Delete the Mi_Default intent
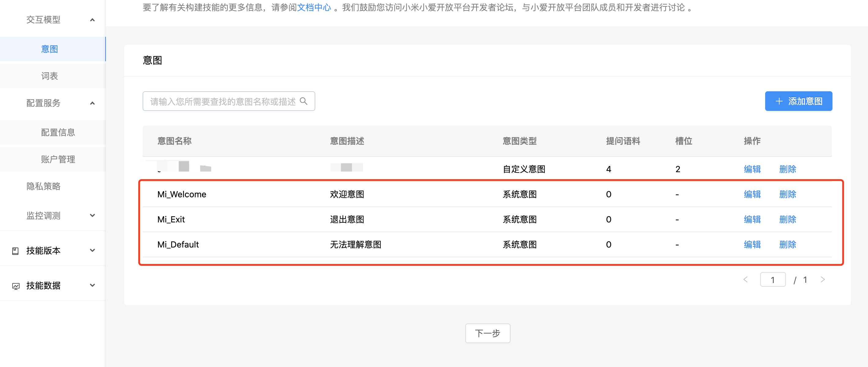The image size is (868, 367). [788, 244]
